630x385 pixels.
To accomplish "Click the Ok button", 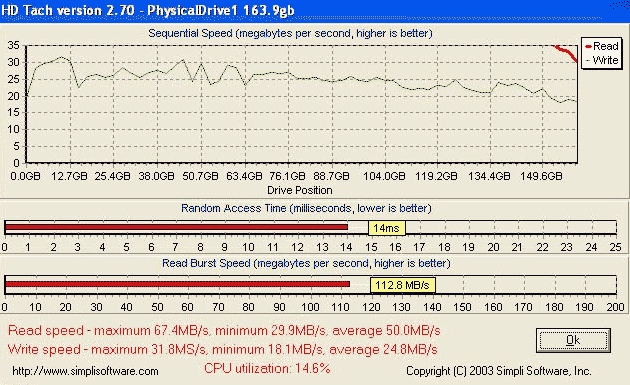I will [573, 340].
